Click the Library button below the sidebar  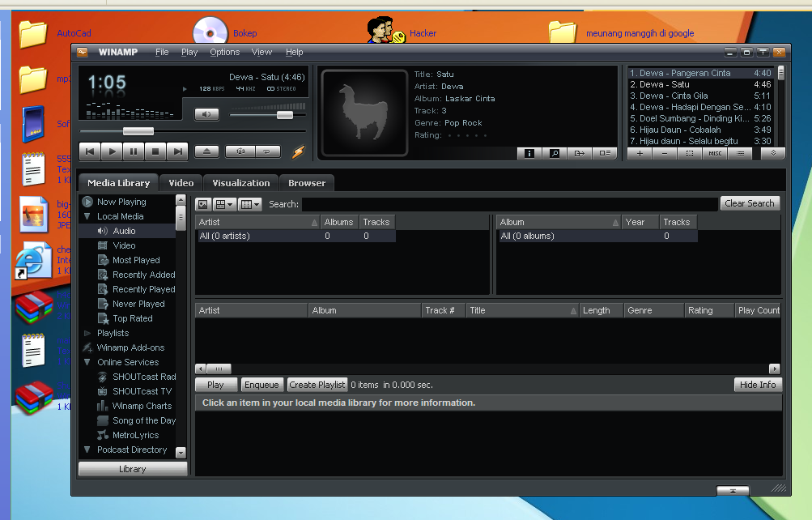click(x=133, y=469)
